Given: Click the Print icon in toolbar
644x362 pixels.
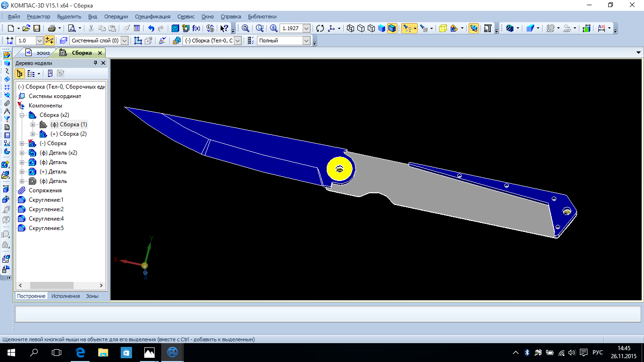Looking at the screenshot, I should click(x=51, y=28).
